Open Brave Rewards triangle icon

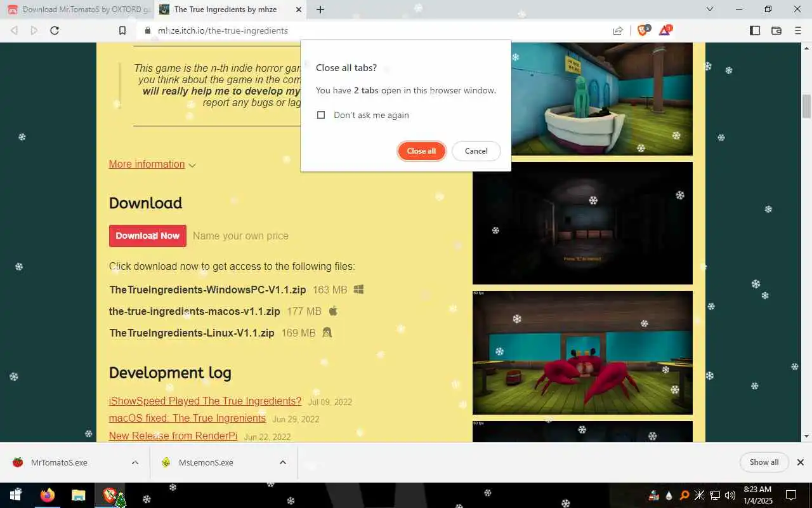(665, 30)
